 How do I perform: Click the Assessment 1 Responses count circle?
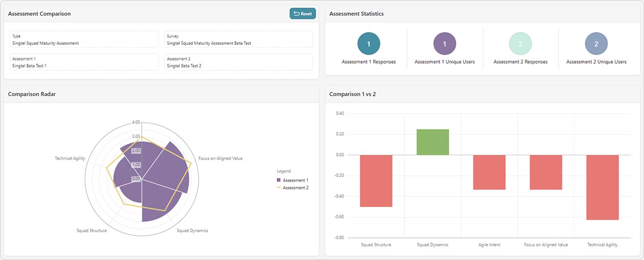point(369,44)
